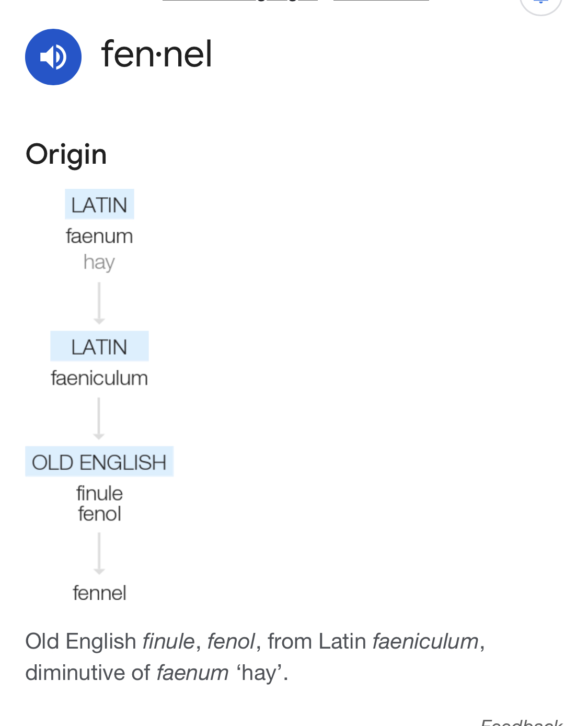
Task: Tap "fennel" at the chart's bottom
Action: pyautogui.click(x=99, y=593)
